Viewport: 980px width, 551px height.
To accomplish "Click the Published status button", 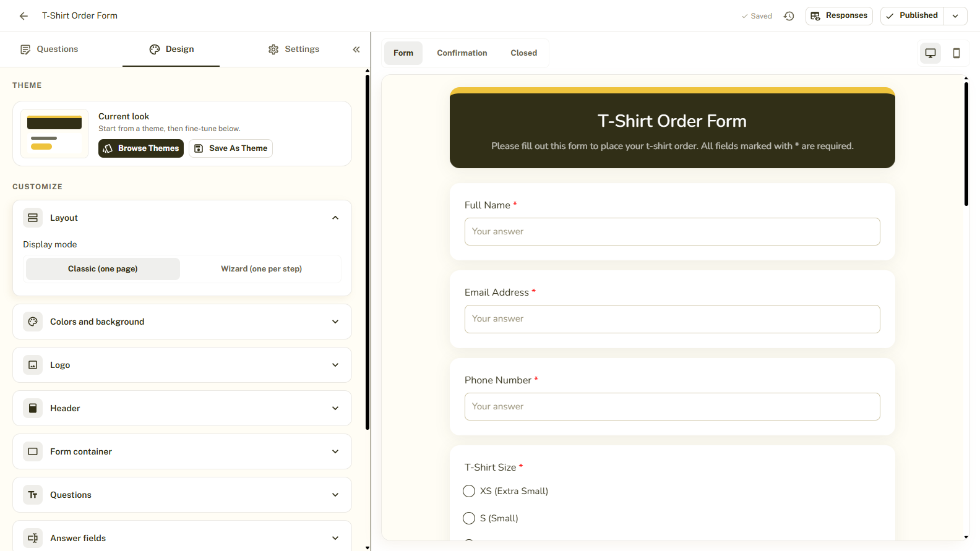I will pos(912,16).
